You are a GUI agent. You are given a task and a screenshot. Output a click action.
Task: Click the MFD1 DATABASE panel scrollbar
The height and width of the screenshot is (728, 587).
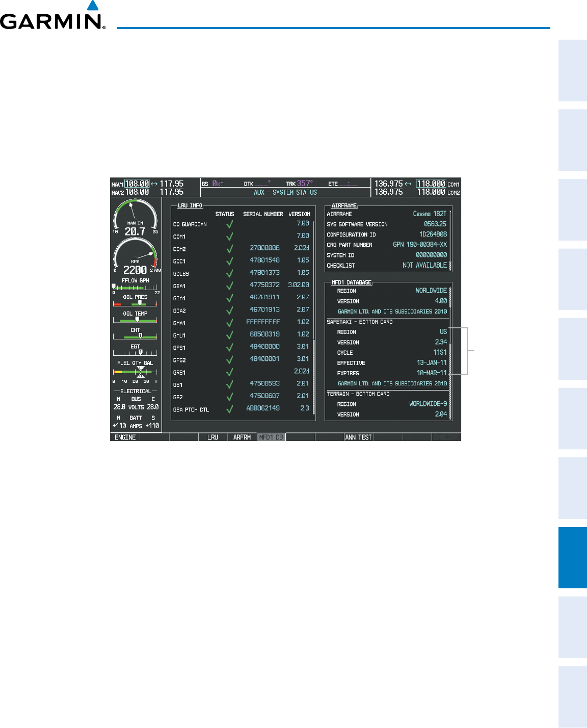click(450, 352)
